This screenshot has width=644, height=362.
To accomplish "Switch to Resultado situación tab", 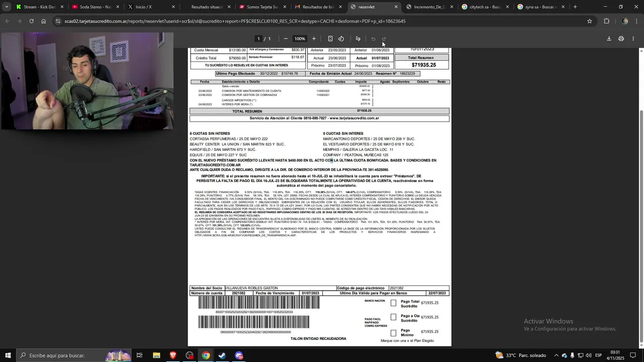I will tap(206, 7).
